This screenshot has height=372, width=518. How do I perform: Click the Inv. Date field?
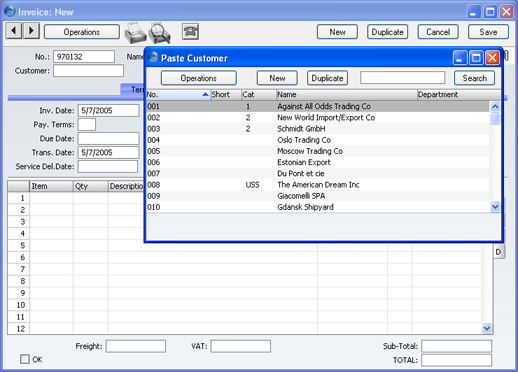108,110
